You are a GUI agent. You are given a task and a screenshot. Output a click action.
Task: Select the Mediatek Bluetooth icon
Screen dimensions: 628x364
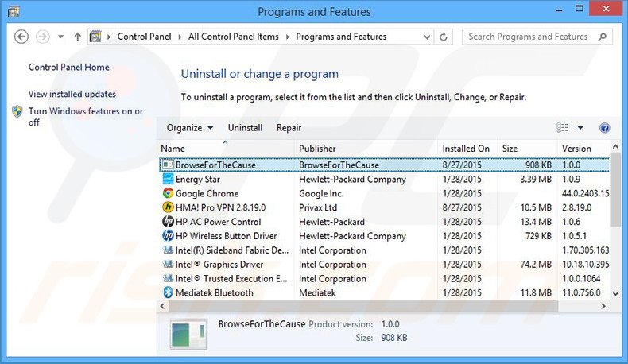point(168,292)
